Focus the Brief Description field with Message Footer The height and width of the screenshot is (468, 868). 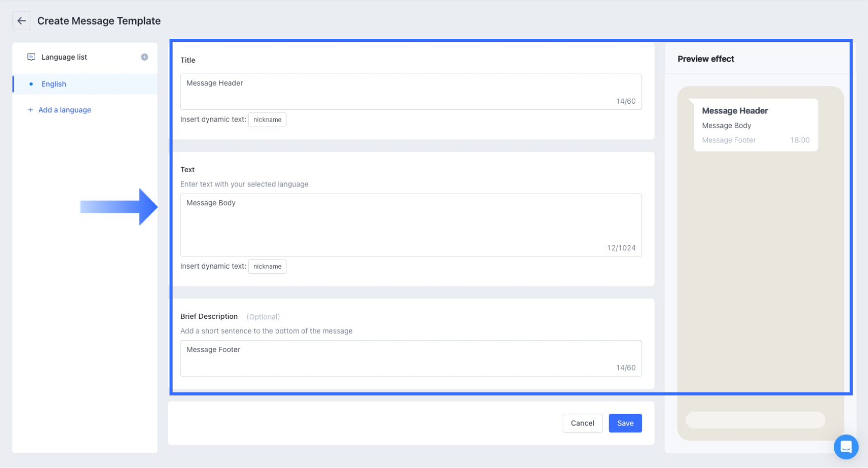pos(411,358)
